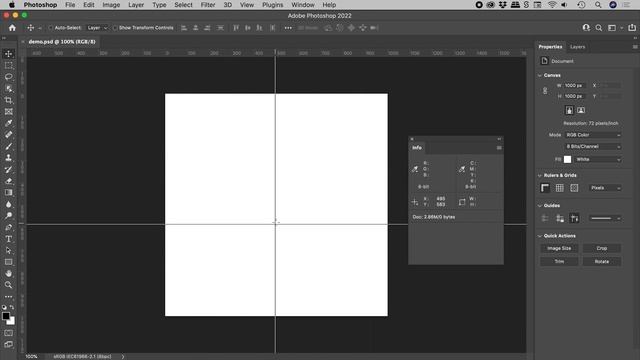Select the Object Selection tool
Screen dimensions: 640x360
9,89
